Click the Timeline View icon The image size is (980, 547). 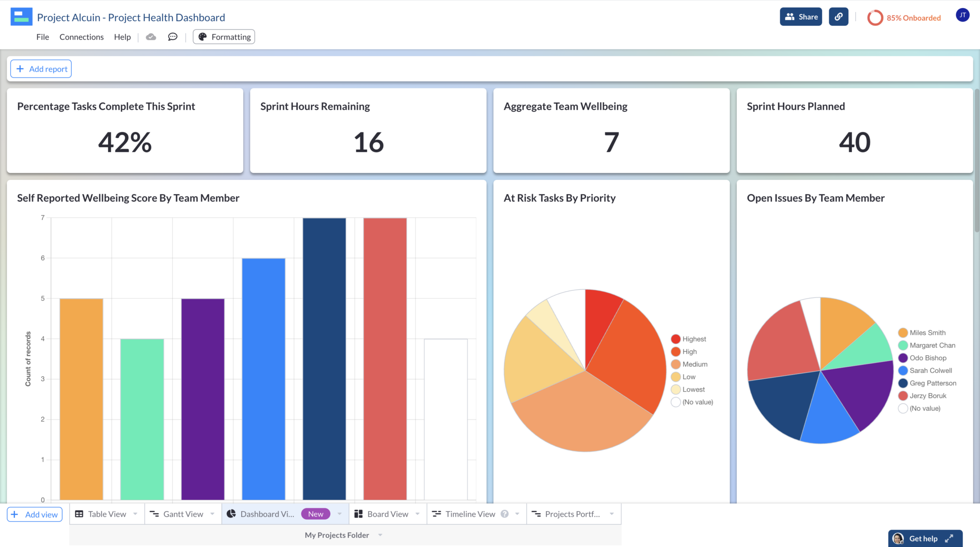[x=436, y=514]
